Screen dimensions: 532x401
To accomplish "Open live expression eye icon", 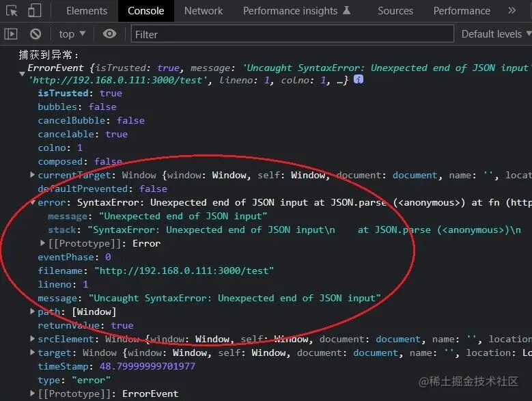I will (109, 34).
